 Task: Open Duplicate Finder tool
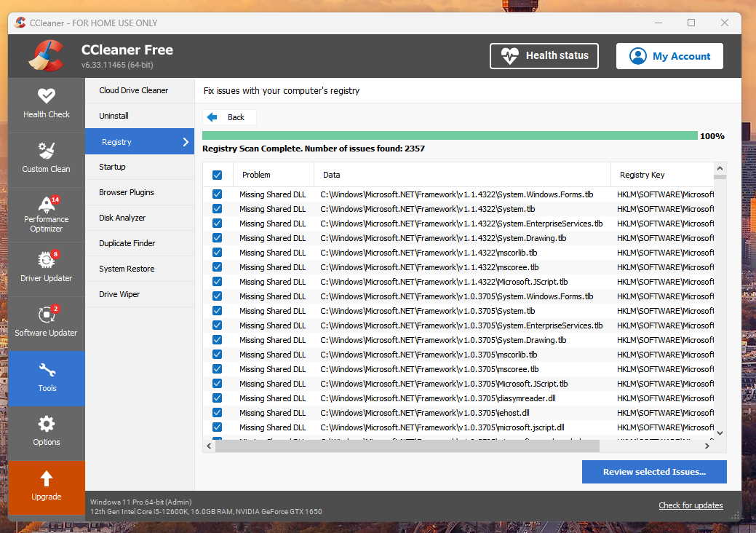tap(140, 244)
